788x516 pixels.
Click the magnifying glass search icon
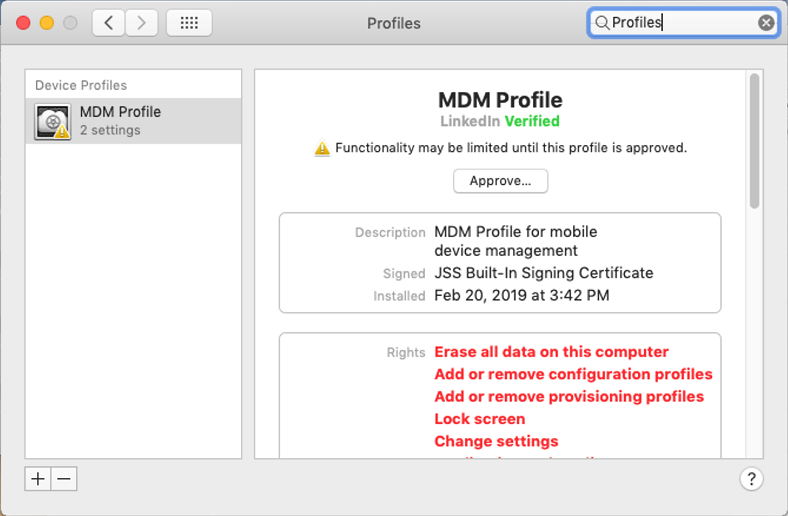point(602,23)
